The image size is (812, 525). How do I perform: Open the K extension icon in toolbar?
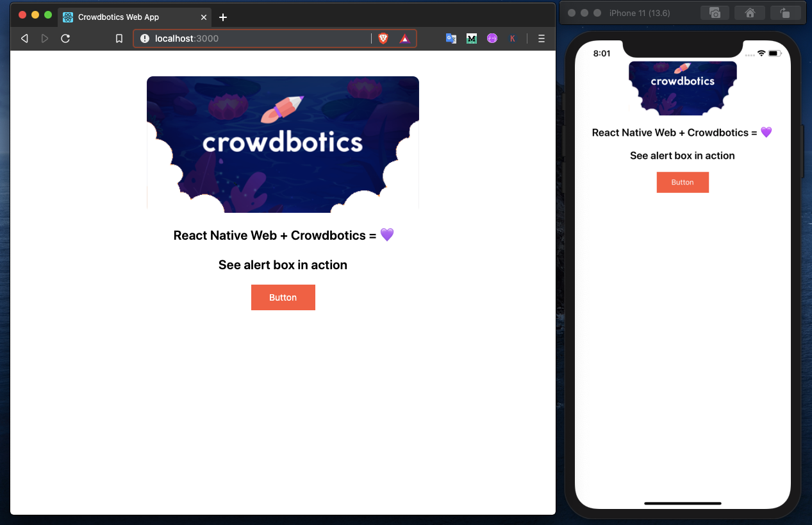(513, 38)
